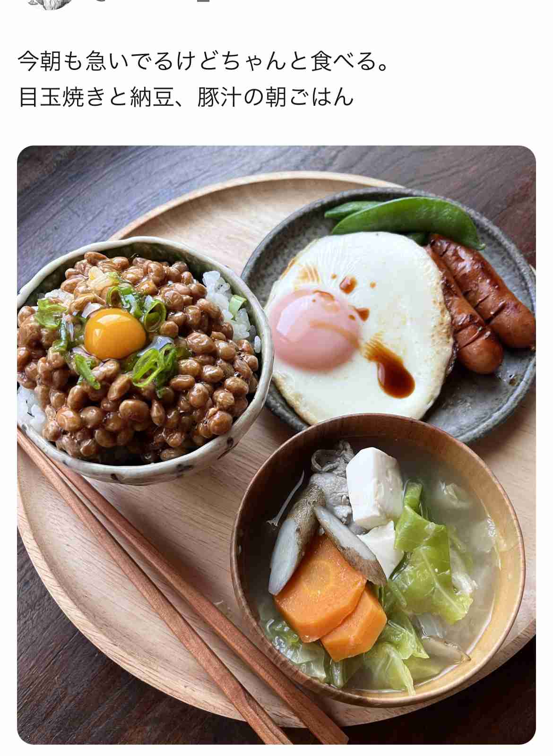Tap the cropped profile avatar at top
Viewport: 553px width, 756px height.
point(50,4)
